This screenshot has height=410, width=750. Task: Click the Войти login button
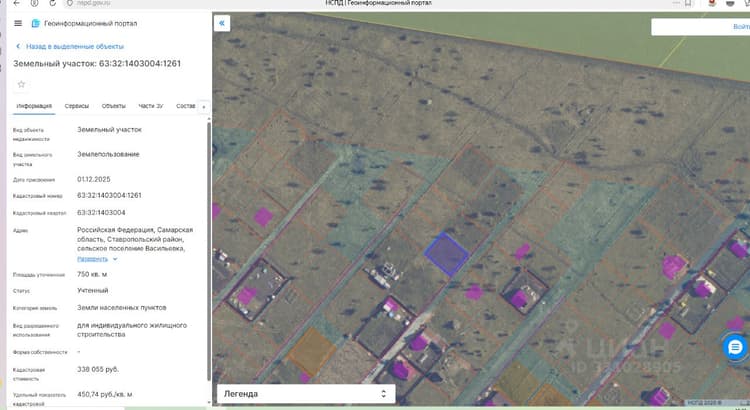[741, 27]
